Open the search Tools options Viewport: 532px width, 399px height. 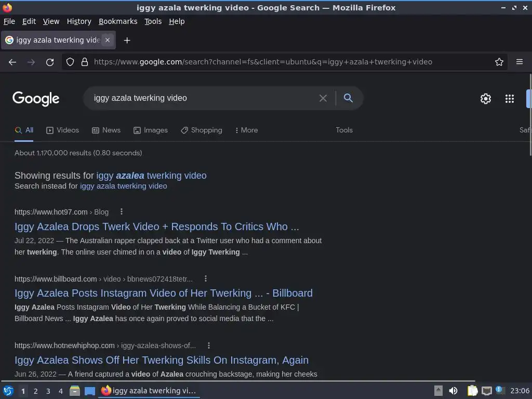click(x=344, y=130)
